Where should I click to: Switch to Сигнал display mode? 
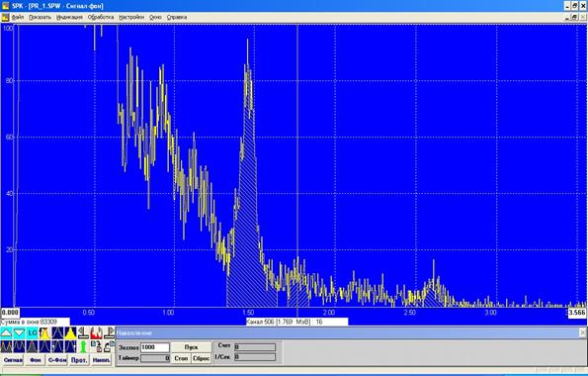pyautogui.click(x=13, y=360)
